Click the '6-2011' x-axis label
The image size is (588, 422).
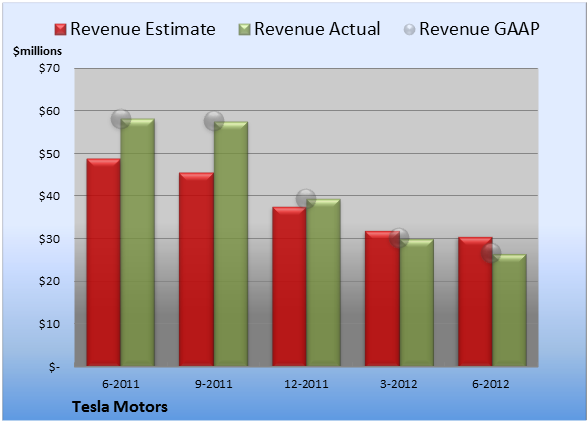pyautogui.click(x=121, y=384)
